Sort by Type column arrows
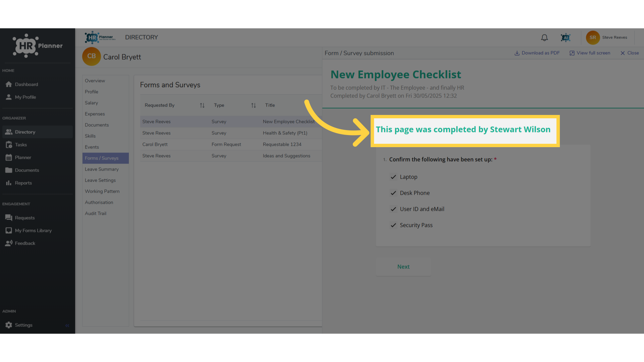The image size is (644, 362). [254, 105]
